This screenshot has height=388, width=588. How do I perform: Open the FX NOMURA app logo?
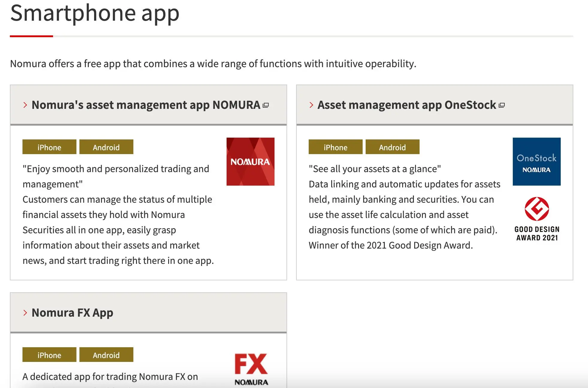[251, 369]
